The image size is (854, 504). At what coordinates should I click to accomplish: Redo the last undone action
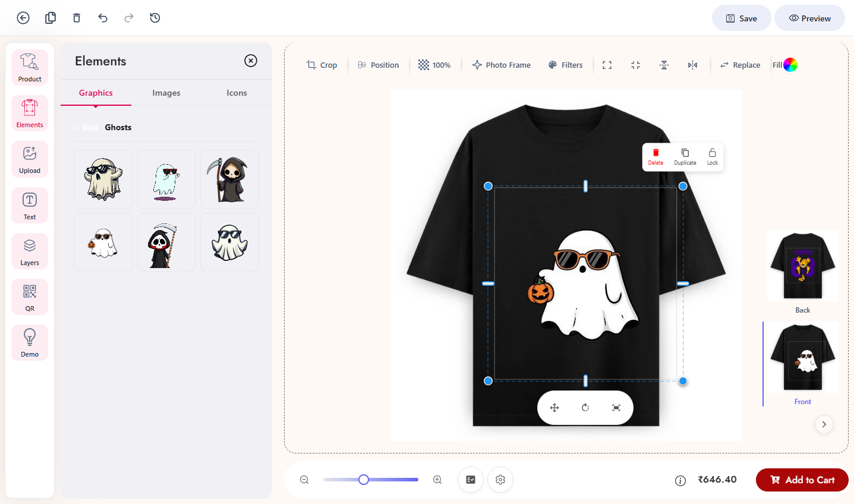129,18
